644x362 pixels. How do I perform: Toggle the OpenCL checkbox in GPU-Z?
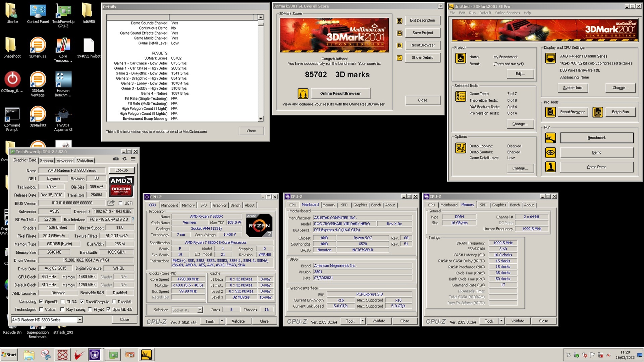pos(41,302)
